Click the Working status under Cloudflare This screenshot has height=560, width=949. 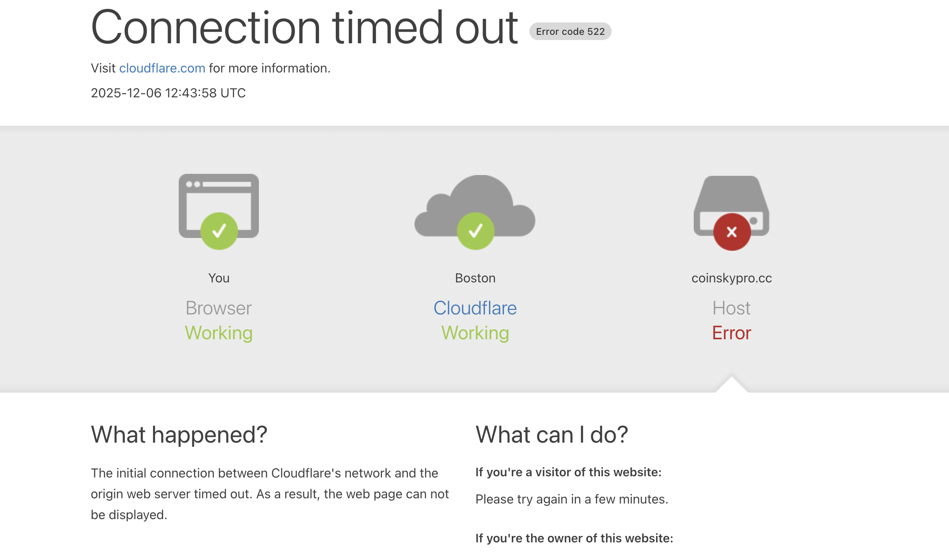(475, 333)
